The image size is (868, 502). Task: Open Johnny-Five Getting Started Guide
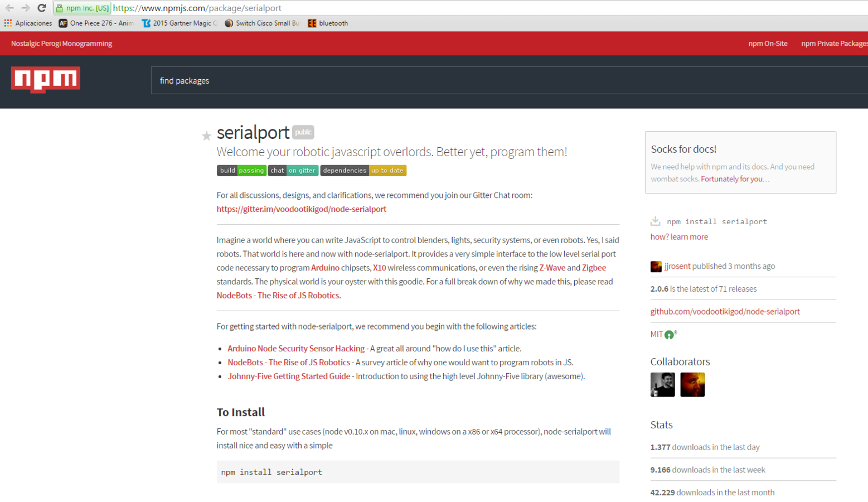click(289, 376)
